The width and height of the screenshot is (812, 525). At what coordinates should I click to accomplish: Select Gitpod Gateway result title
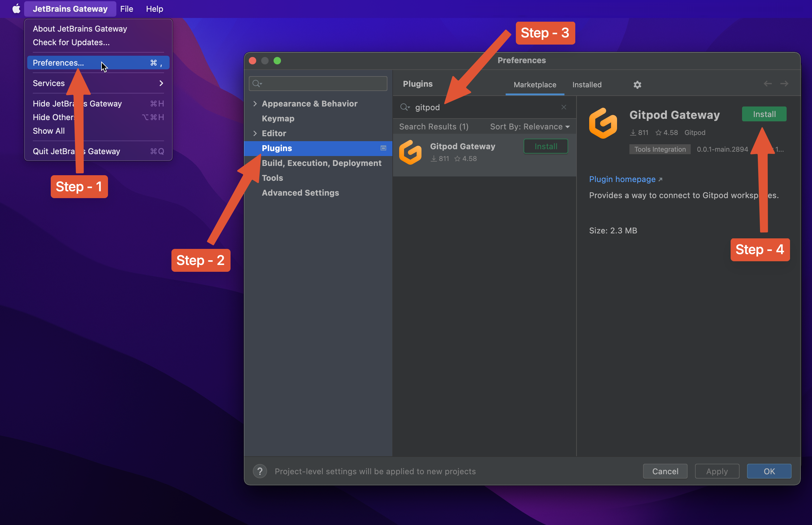click(x=462, y=146)
